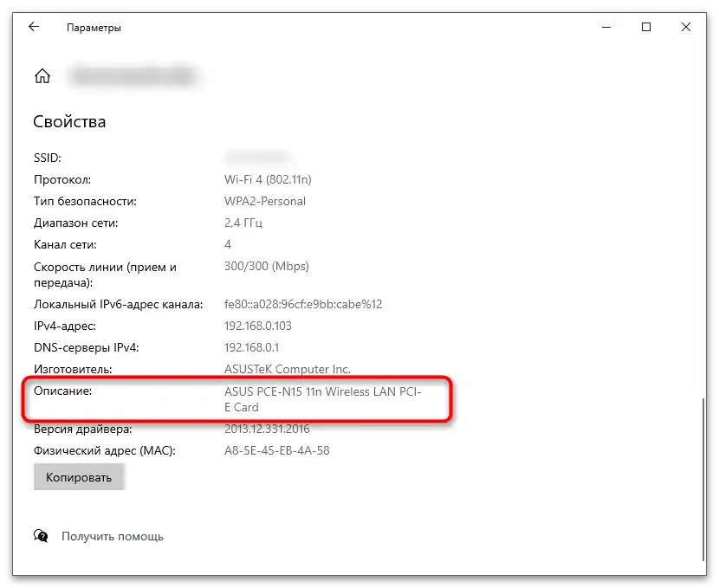Go back with the arrow icon
Viewport: 719px width, 588px height.
pos(34,27)
